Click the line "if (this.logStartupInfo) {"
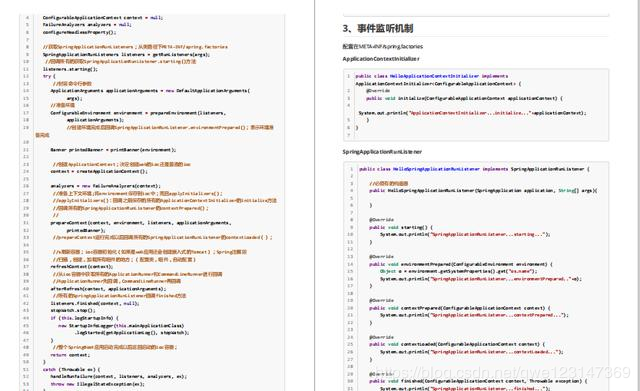Image resolution: width=640 pixels, height=391 pixels. click(84, 318)
